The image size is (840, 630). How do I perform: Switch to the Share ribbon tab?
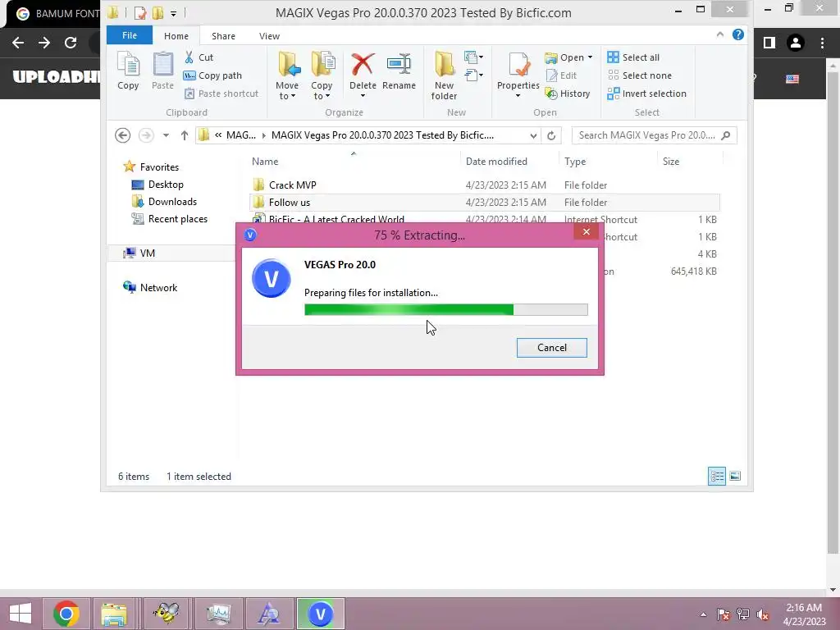pyautogui.click(x=223, y=36)
